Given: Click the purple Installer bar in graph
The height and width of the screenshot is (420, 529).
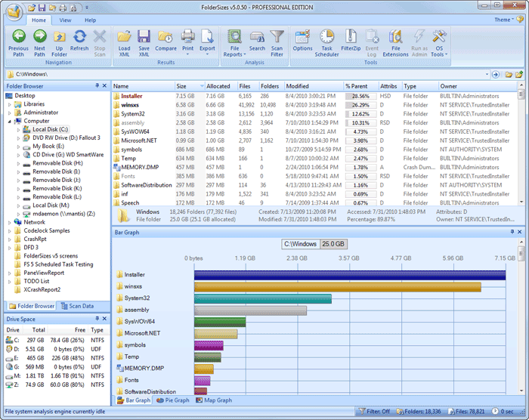Looking at the screenshot, I should click(x=349, y=275).
